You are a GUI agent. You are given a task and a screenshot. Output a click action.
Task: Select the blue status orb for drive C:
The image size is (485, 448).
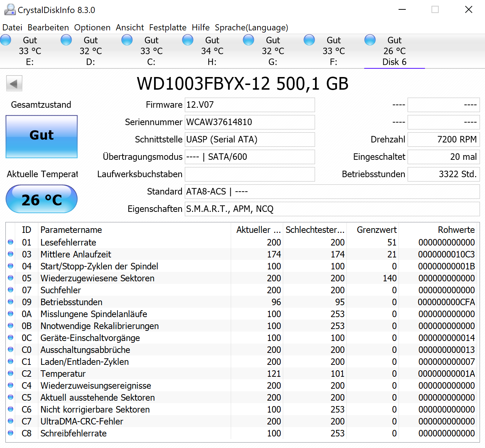tap(127, 40)
